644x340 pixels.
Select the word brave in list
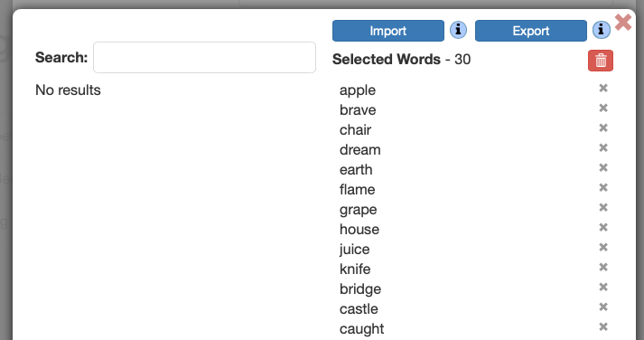358,110
